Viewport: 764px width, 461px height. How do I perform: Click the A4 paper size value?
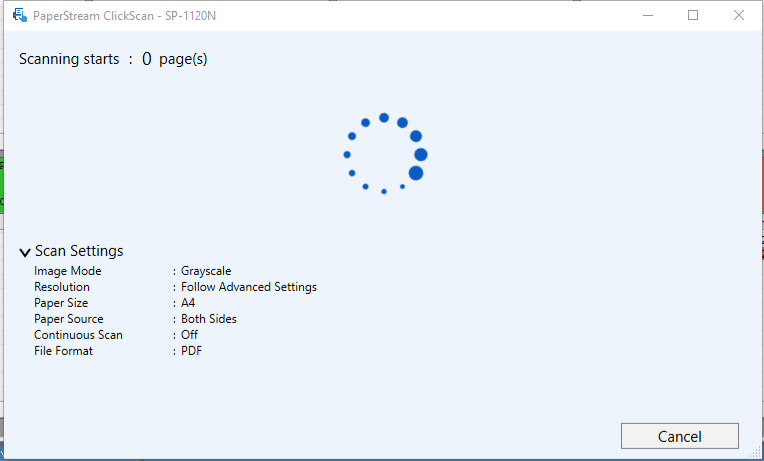point(188,303)
